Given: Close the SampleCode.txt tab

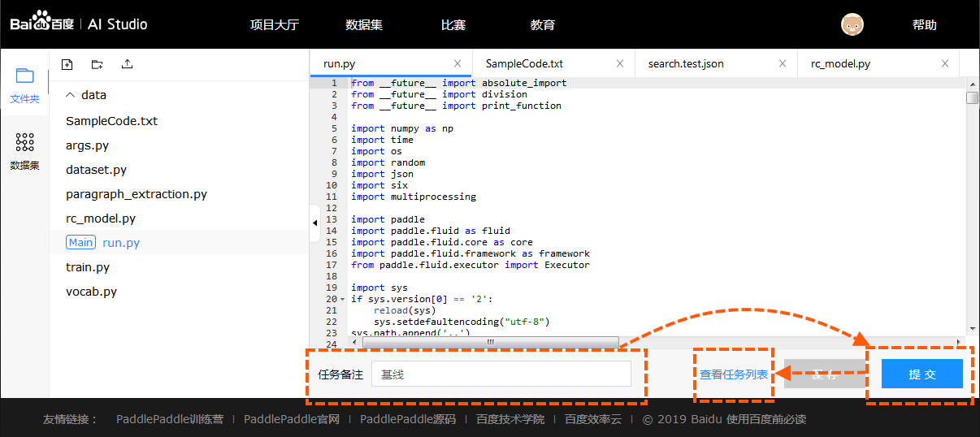Looking at the screenshot, I should click(x=620, y=63).
